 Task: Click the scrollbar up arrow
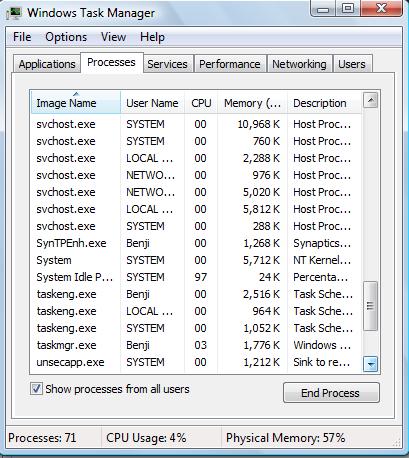(370, 100)
